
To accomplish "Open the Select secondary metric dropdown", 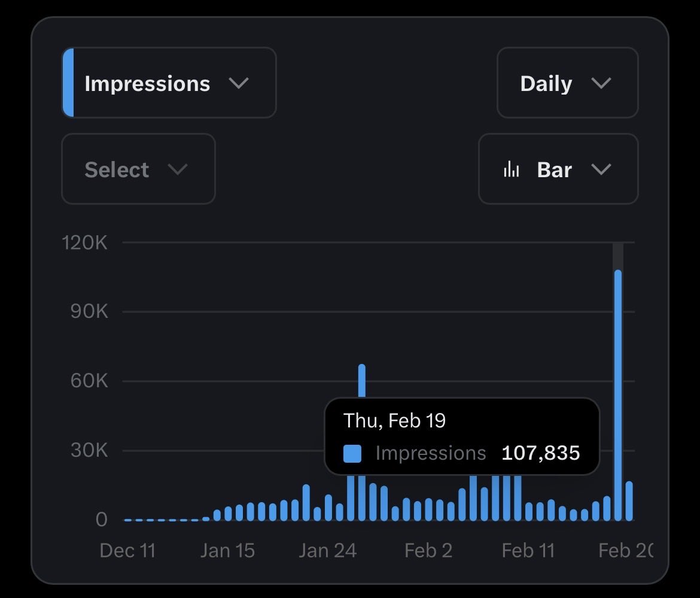I will [x=138, y=169].
